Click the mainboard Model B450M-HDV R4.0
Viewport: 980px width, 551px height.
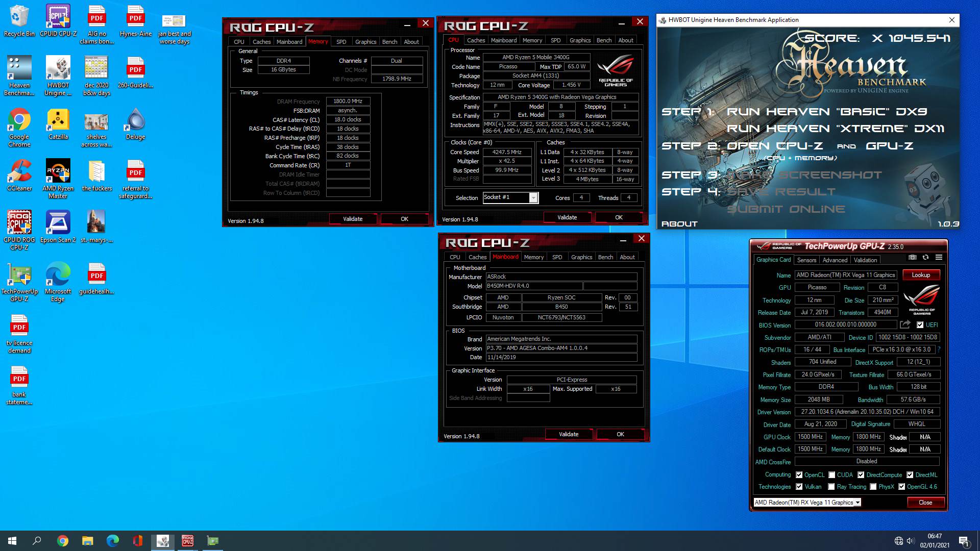533,286
